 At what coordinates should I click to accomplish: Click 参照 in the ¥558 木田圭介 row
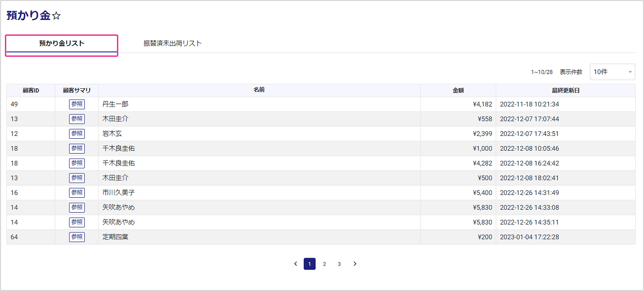click(77, 119)
